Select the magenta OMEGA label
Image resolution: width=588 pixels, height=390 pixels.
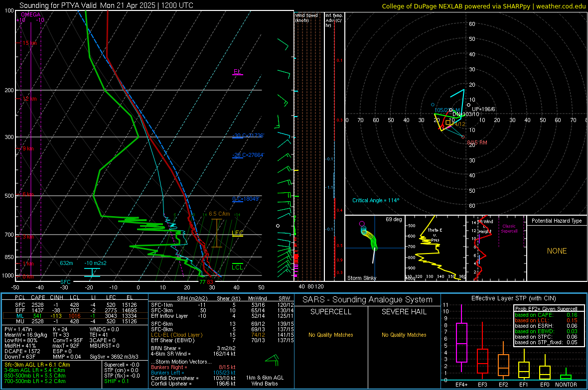[31, 14]
